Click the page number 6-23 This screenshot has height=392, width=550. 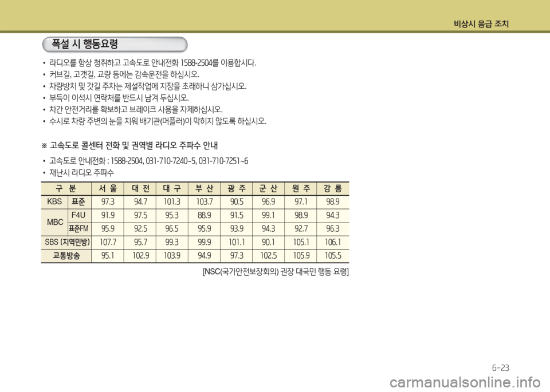coord(501,368)
